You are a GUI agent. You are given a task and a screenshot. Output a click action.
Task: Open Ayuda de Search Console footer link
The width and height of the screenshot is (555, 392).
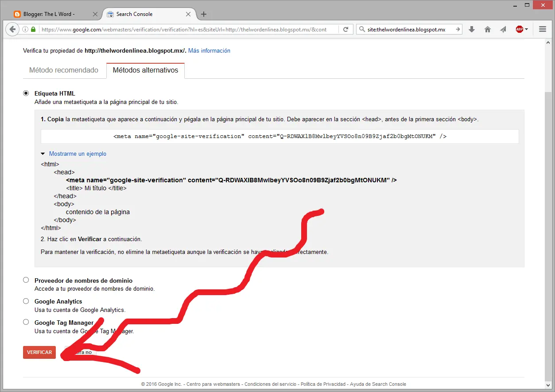pos(378,384)
